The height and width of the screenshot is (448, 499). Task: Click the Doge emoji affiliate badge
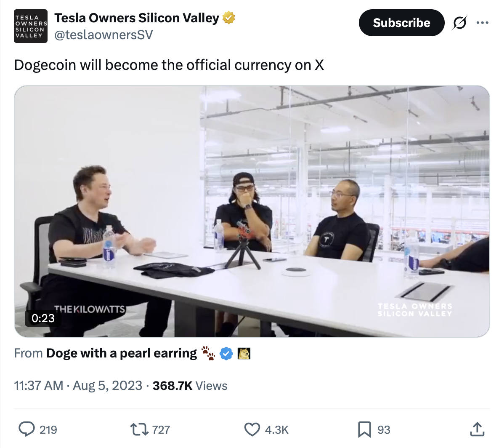click(244, 353)
